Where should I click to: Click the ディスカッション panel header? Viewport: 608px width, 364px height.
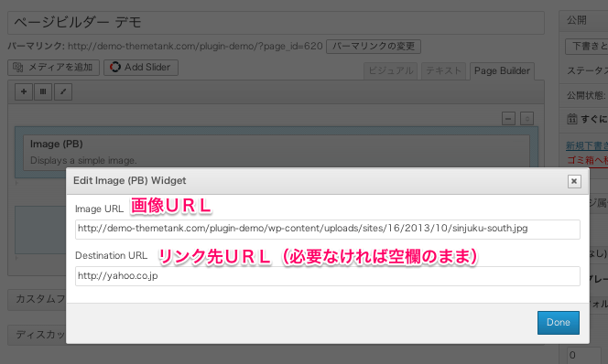pos(37,335)
